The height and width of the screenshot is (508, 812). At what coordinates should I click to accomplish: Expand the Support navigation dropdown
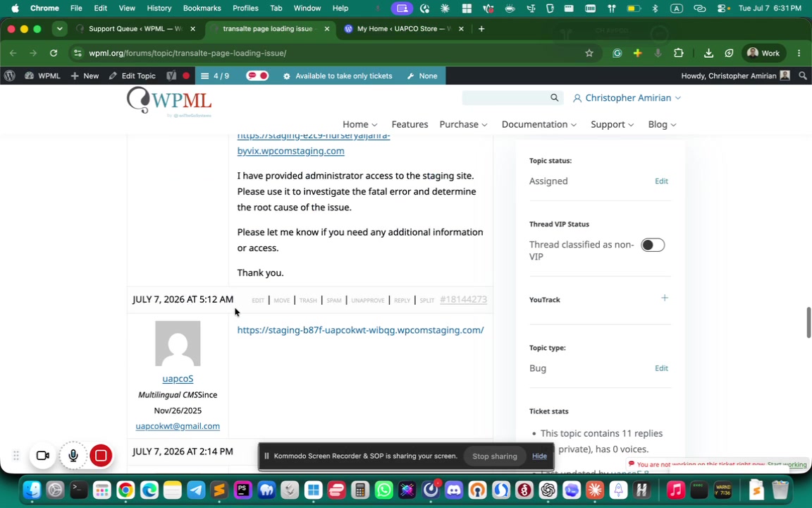pyautogui.click(x=612, y=124)
